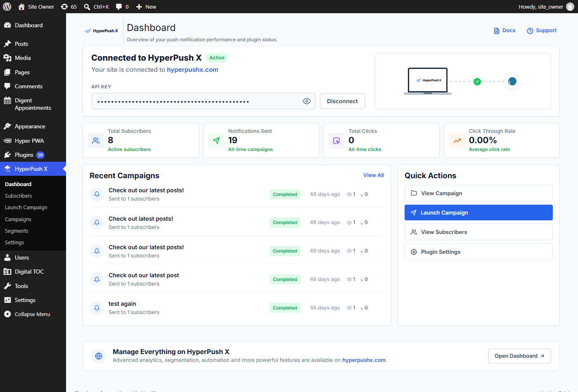Click the laptop illustration in the connection diagram

pyautogui.click(x=428, y=81)
